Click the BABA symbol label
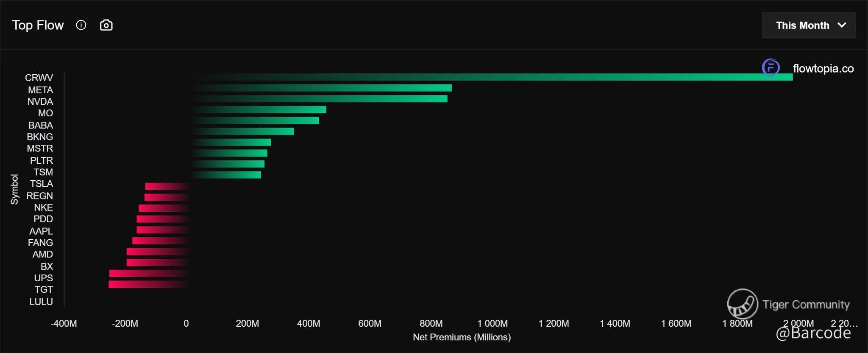This screenshot has height=353, width=868. pyautogui.click(x=41, y=125)
